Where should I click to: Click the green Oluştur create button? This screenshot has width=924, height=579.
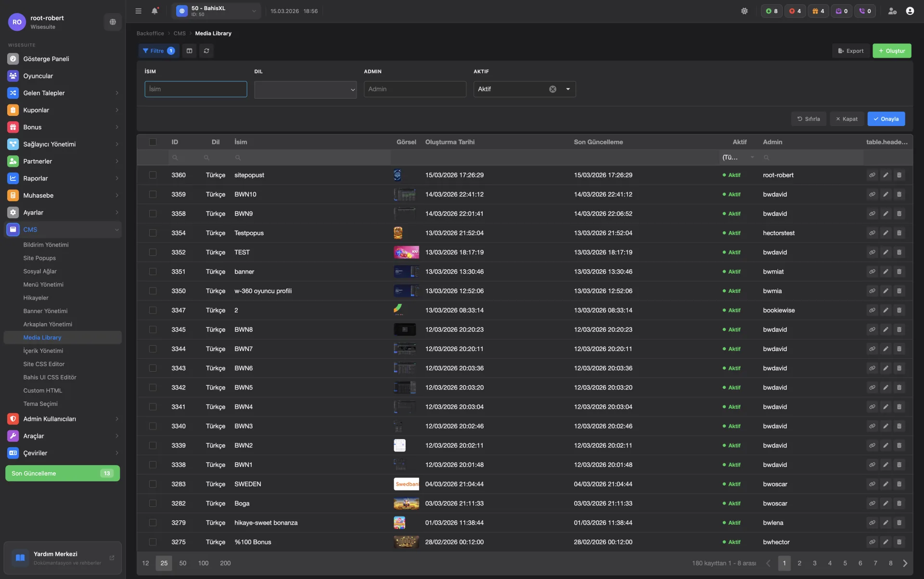click(x=891, y=51)
